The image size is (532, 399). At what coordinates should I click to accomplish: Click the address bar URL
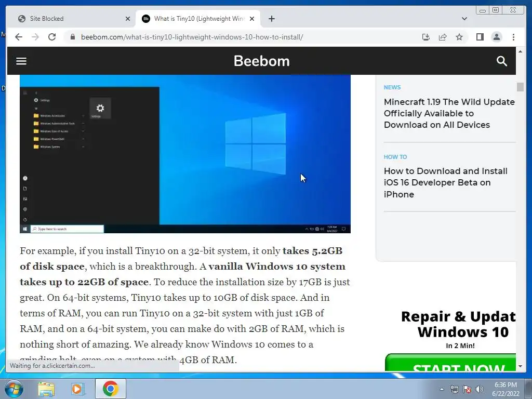click(x=192, y=37)
